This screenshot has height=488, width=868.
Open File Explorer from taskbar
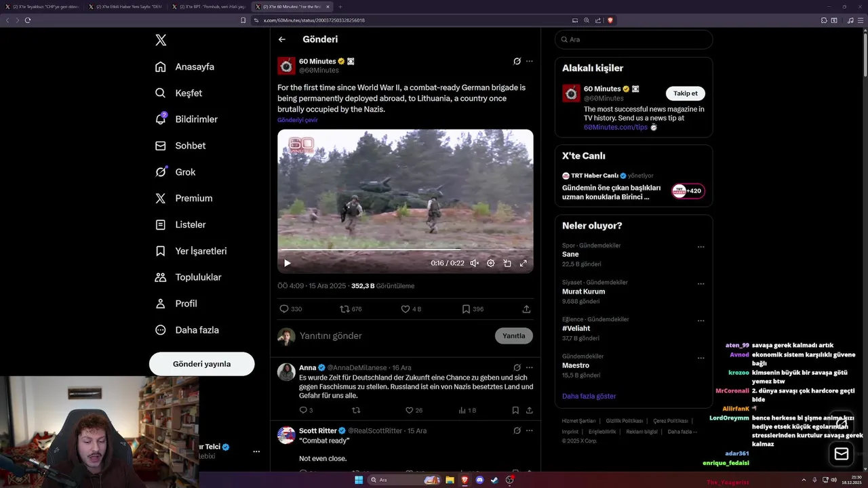click(x=450, y=480)
